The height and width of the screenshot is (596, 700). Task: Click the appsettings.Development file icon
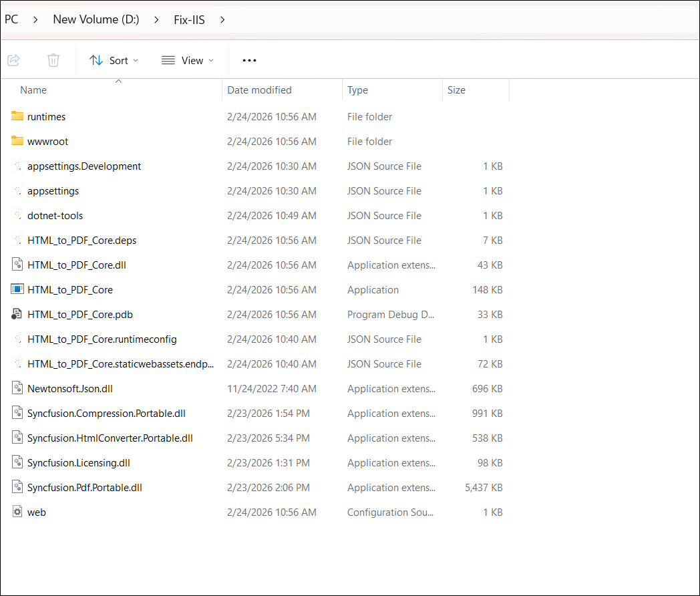pos(17,166)
